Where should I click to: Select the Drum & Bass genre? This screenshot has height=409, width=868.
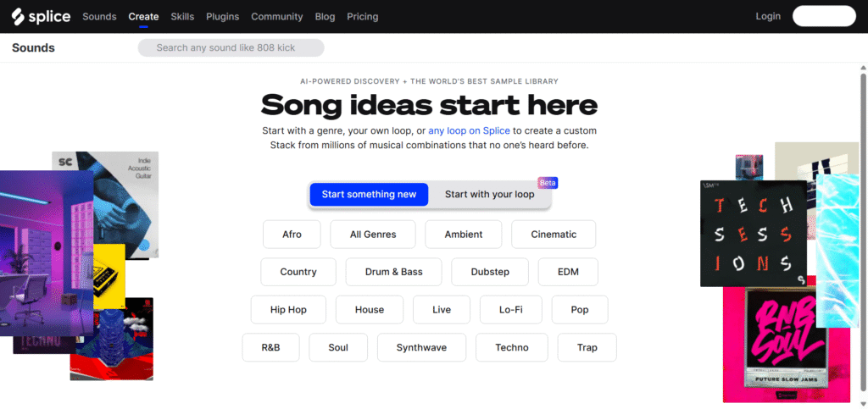pos(393,272)
